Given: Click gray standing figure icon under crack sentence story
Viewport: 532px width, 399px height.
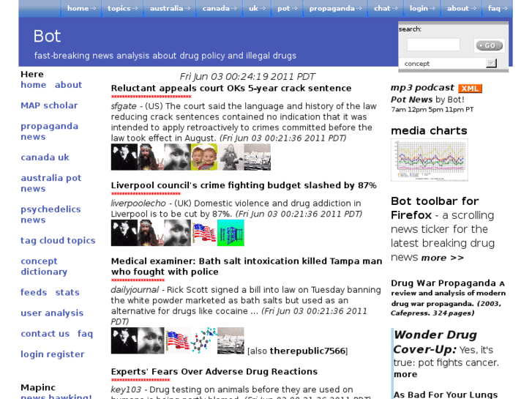Looking at the screenshot, I should coord(231,157).
